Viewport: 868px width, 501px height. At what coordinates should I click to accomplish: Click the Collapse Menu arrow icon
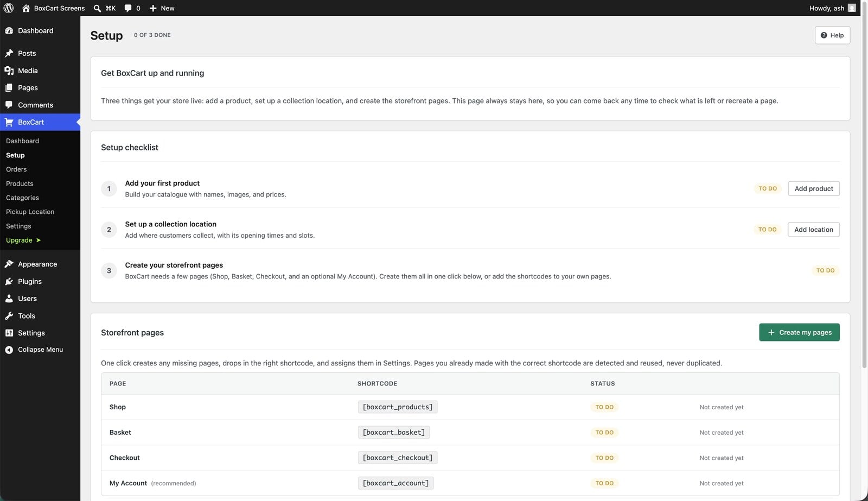(9, 350)
